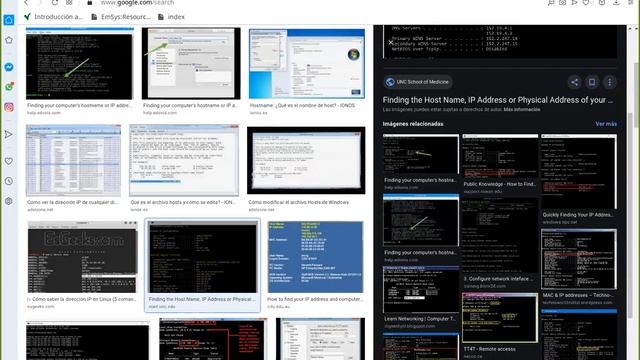Open Instagram from the sidebar
The width and height of the screenshot is (640, 360).
click(x=9, y=107)
